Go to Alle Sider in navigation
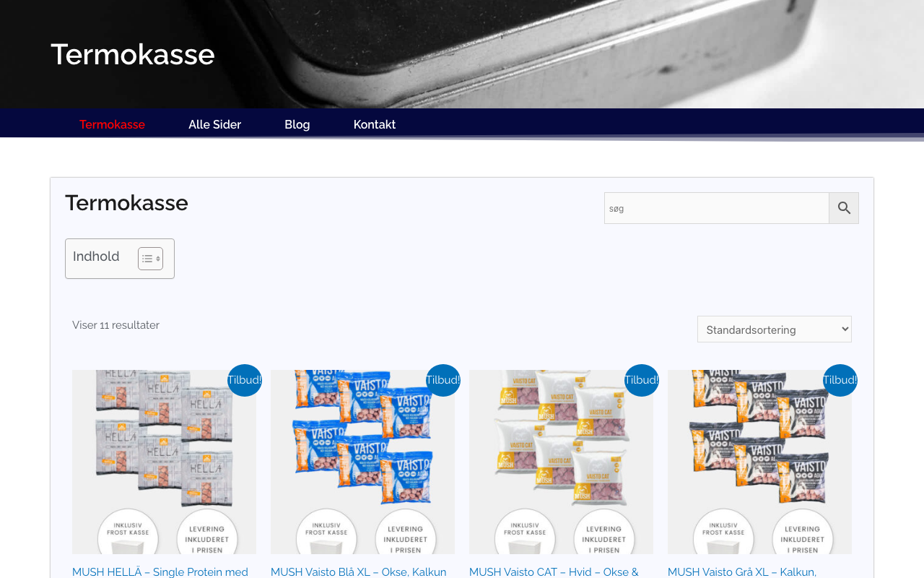 [214, 124]
